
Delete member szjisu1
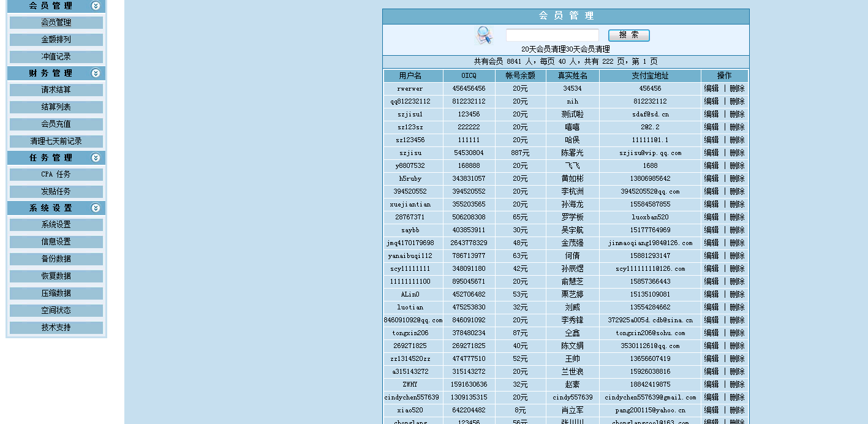tap(737, 115)
